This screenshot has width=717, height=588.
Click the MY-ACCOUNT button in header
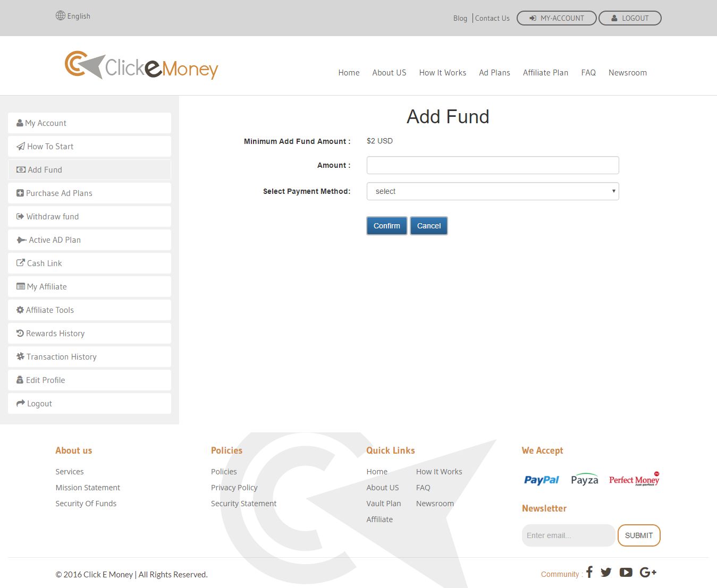[556, 18]
